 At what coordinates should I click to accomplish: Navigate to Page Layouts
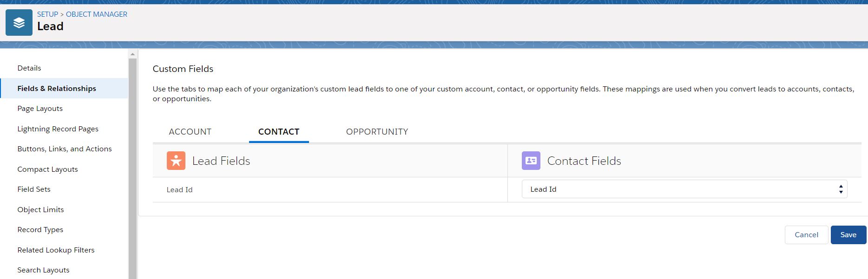[x=40, y=109]
